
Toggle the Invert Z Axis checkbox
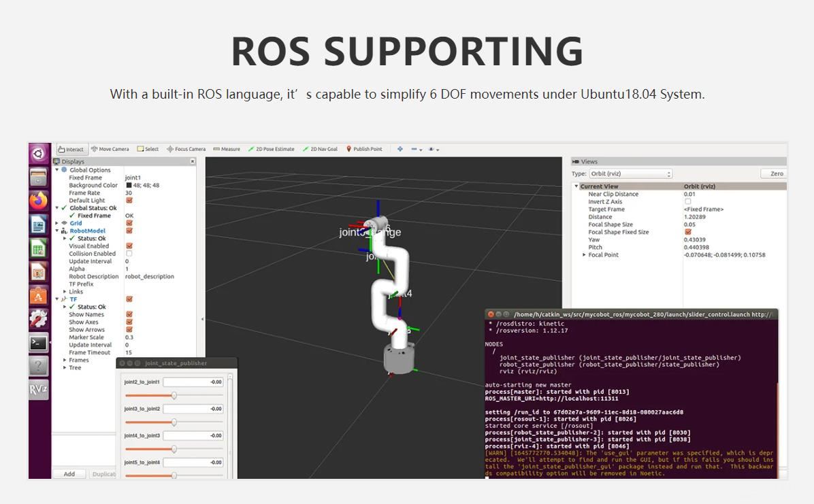tap(688, 201)
